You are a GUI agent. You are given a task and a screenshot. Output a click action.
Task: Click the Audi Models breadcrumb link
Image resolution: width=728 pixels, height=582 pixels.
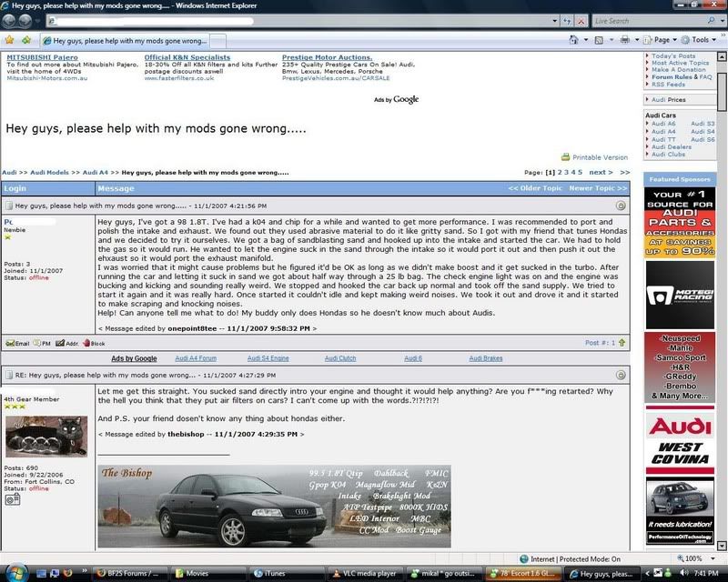(49, 172)
